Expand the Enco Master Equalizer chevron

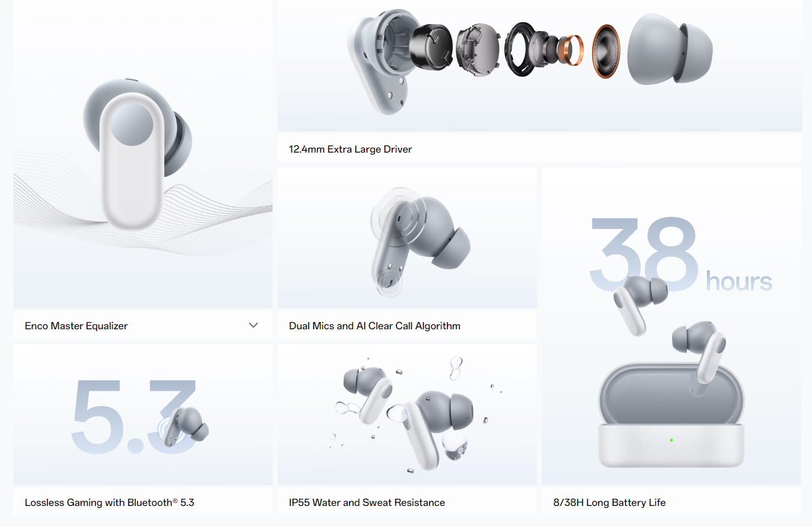point(253,325)
